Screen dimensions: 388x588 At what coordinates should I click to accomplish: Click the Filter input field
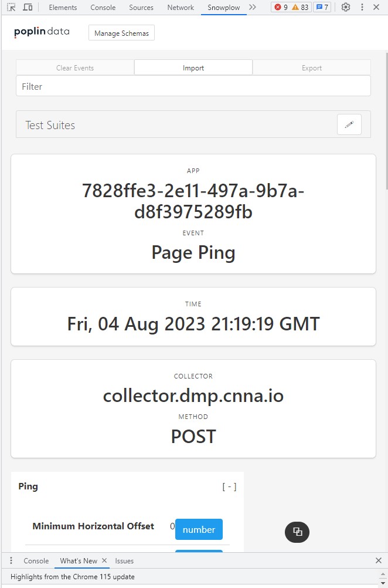(193, 86)
